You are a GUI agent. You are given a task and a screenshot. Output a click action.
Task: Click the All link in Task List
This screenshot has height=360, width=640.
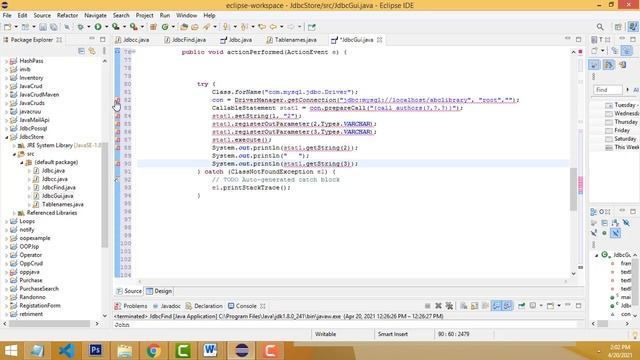pyautogui.click(x=636, y=90)
